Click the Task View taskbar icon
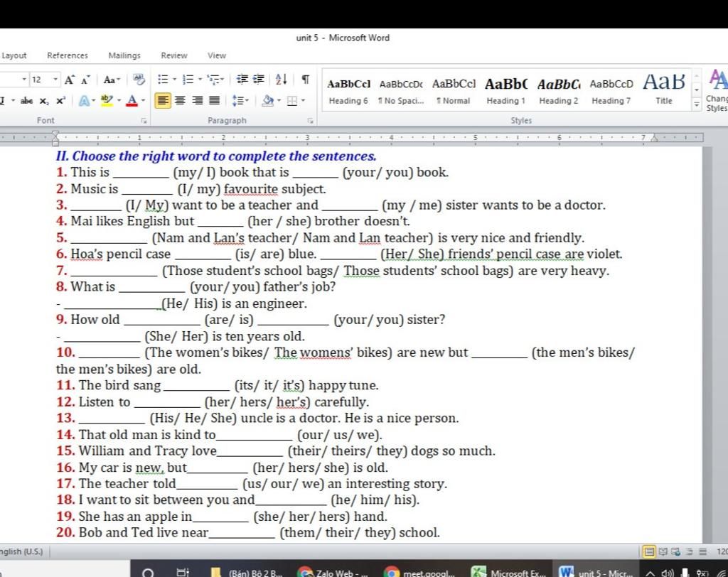Viewport: 728px width, 577px height. click(183, 573)
